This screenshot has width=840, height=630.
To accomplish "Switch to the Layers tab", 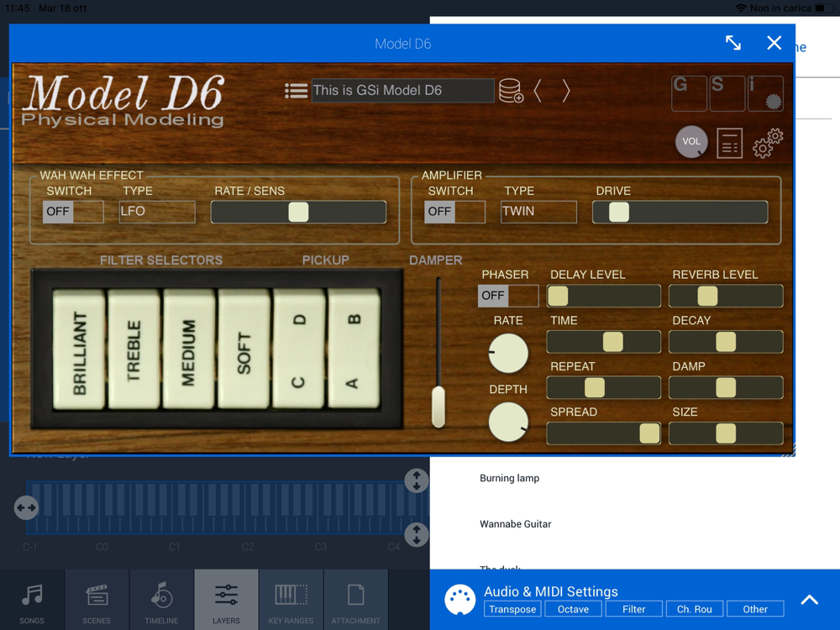I will point(227,600).
